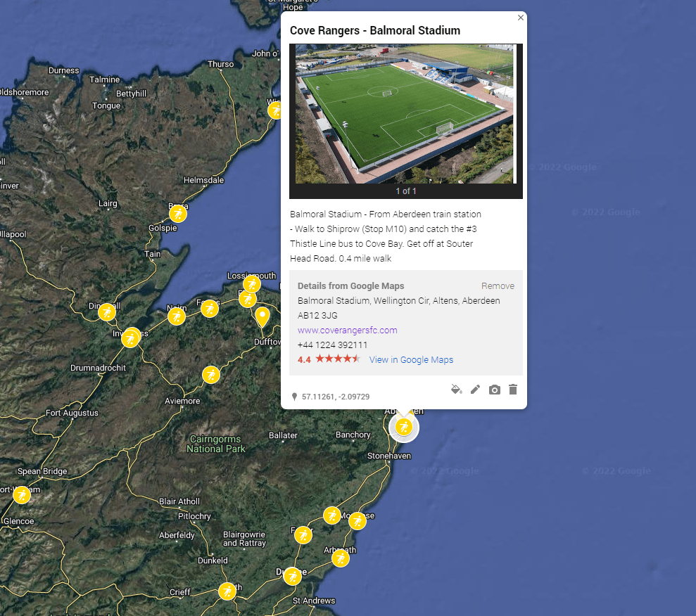Select the marker near Glencoe
Image resolution: width=696 pixels, height=616 pixels.
click(22, 495)
